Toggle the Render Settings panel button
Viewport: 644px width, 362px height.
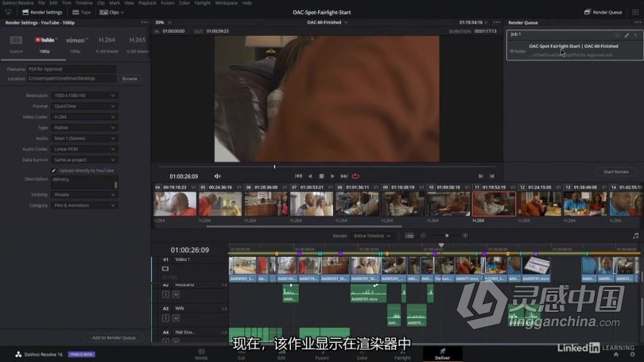pos(42,12)
